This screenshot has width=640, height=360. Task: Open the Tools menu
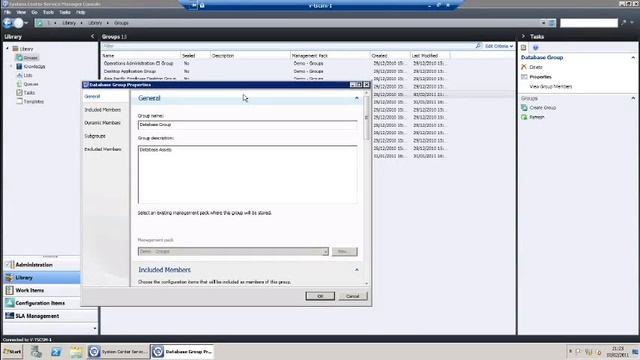pos(48,12)
